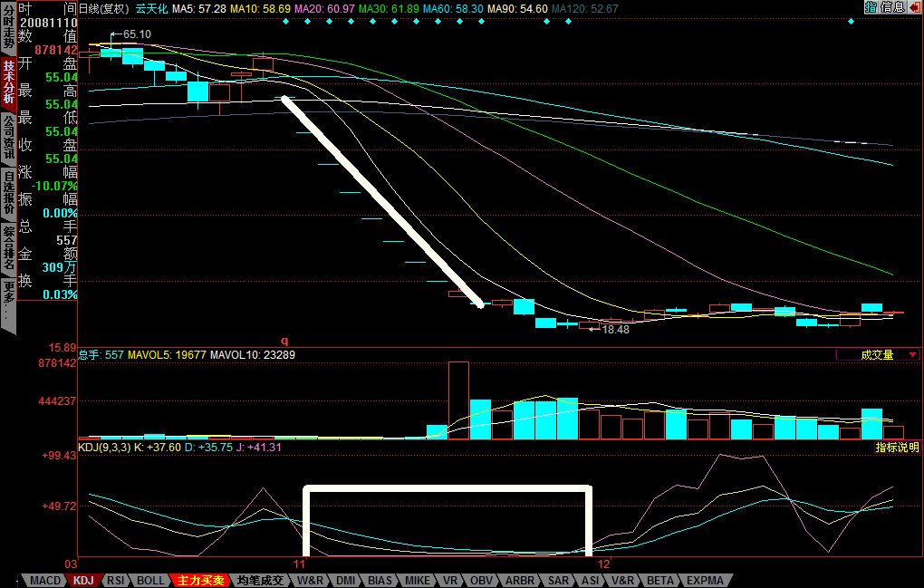Open the 分时走势 sidebar tab

pos(8,25)
